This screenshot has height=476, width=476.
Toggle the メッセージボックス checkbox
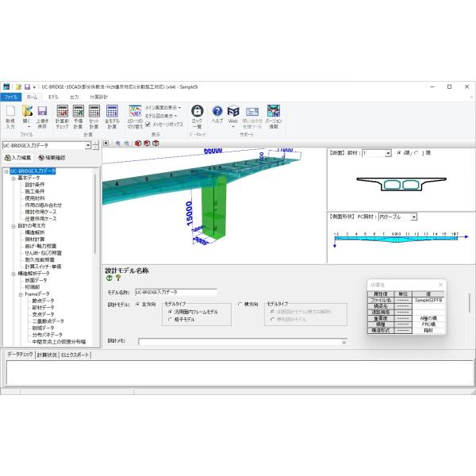[x=148, y=125]
